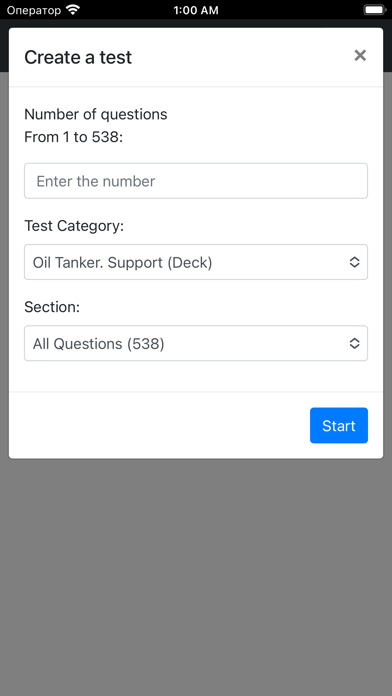392x696 pixels.
Task: Open the Section dropdown
Action: [x=196, y=344]
